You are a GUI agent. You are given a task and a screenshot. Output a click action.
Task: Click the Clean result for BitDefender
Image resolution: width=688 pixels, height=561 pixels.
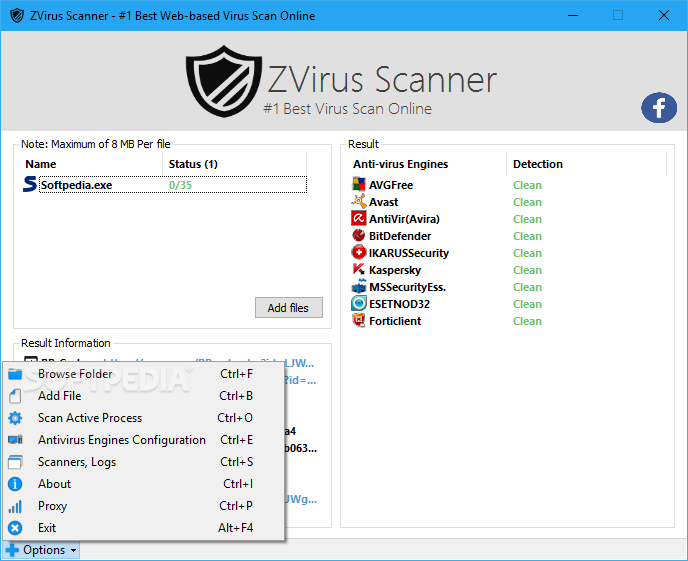point(527,236)
